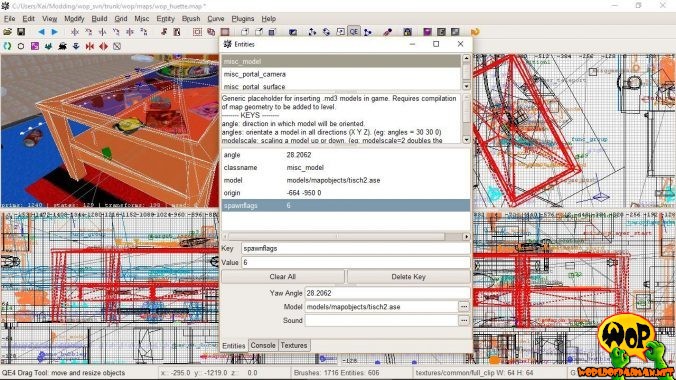Open the Build menu
Image resolution: width=676 pixels, height=380 pixels.
pyautogui.click(x=99, y=19)
